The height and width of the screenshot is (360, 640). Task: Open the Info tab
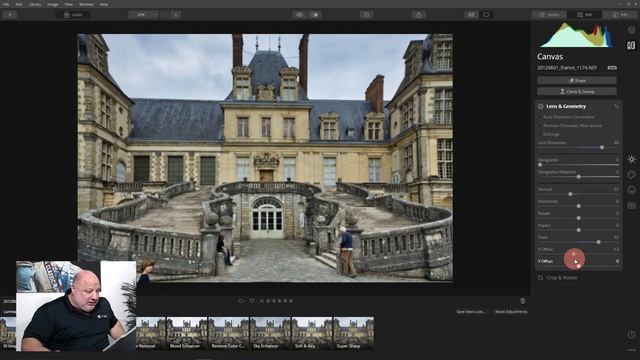pyautogui.click(x=620, y=15)
